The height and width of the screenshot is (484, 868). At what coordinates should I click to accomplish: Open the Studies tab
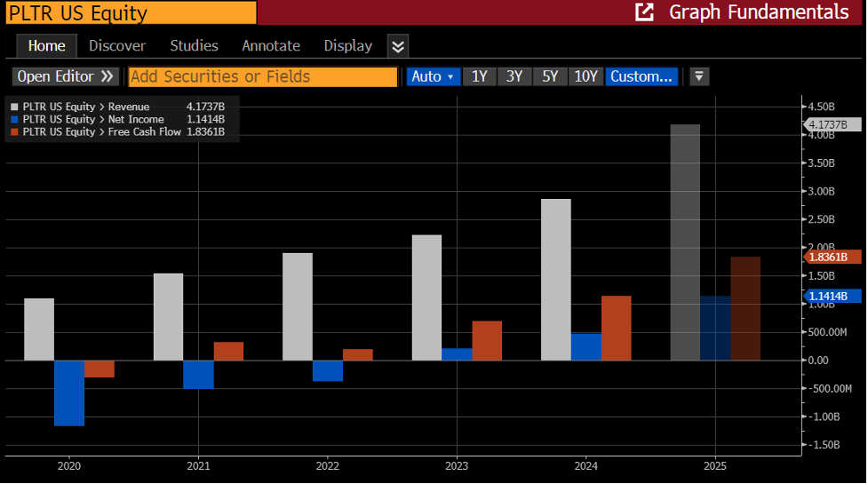(195, 46)
